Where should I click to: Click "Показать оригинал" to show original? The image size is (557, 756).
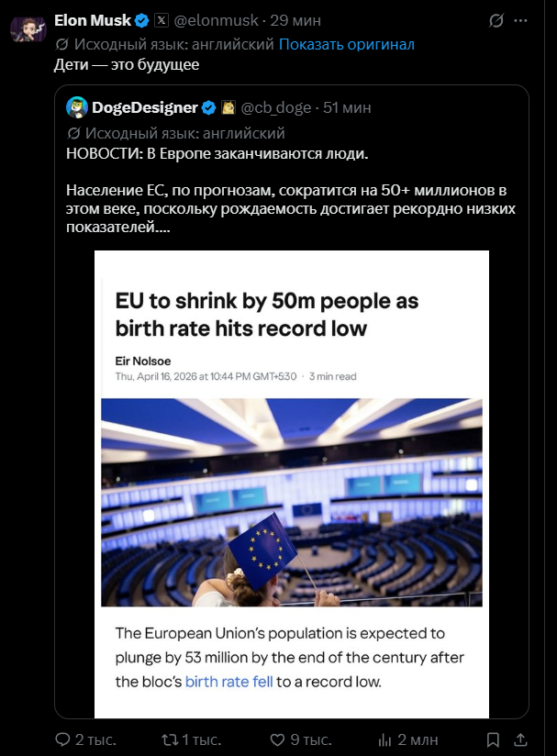pyautogui.click(x=346, y=44)
